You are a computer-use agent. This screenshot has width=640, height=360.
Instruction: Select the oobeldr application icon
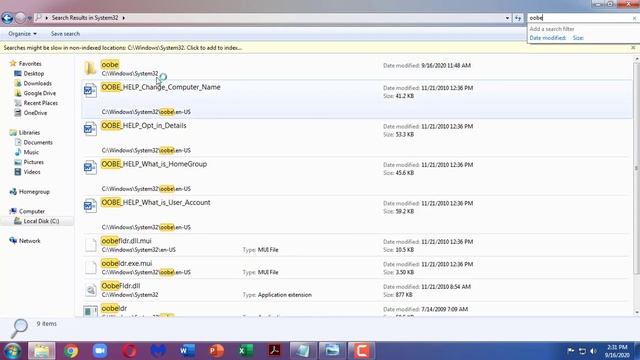pyautogui.click(x=90, y=311)
